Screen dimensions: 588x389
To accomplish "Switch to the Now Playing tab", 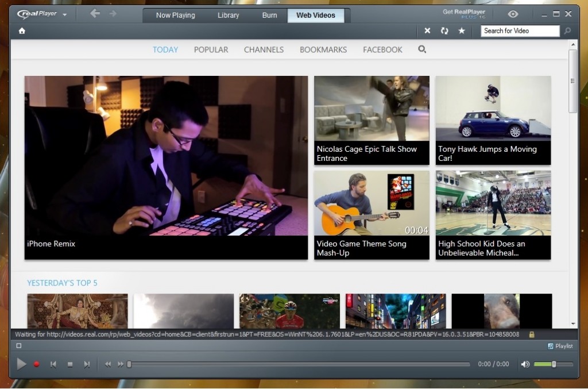I will (x=176, y=16).
